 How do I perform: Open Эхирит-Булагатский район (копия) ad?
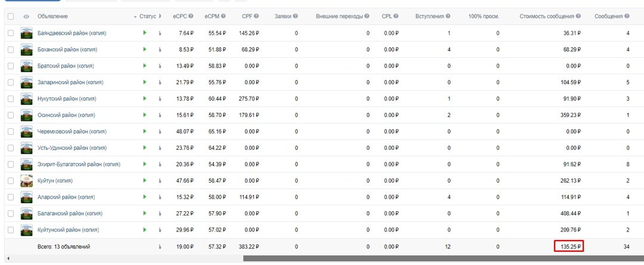78,164
